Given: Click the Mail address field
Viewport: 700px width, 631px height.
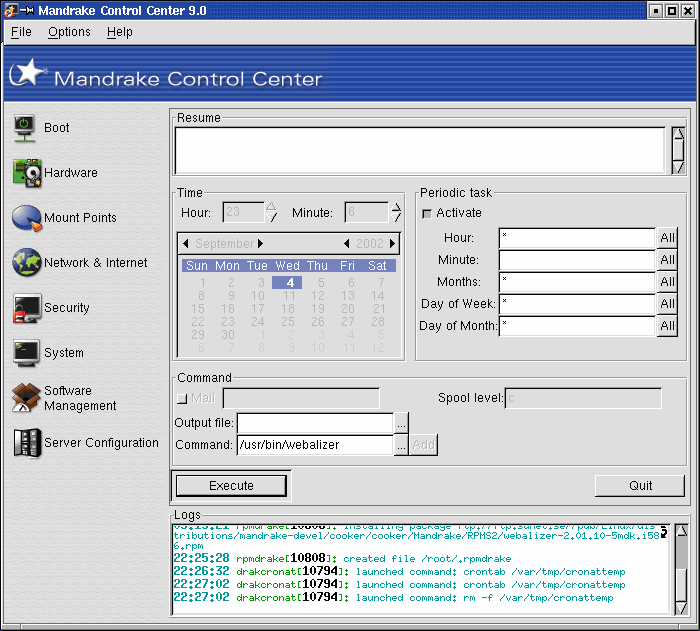Looking at the screenshot, I should pos(301,398).
